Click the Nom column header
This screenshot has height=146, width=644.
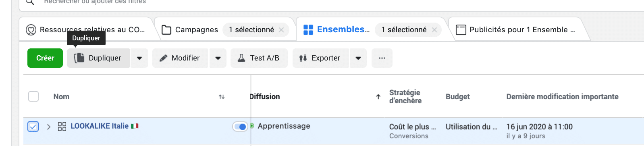(61, 97)
